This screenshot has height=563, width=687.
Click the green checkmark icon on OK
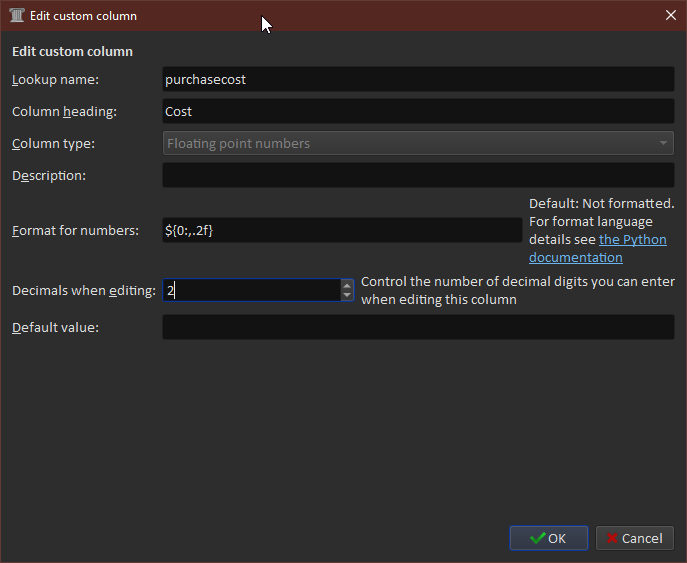[x=537, y=538]
